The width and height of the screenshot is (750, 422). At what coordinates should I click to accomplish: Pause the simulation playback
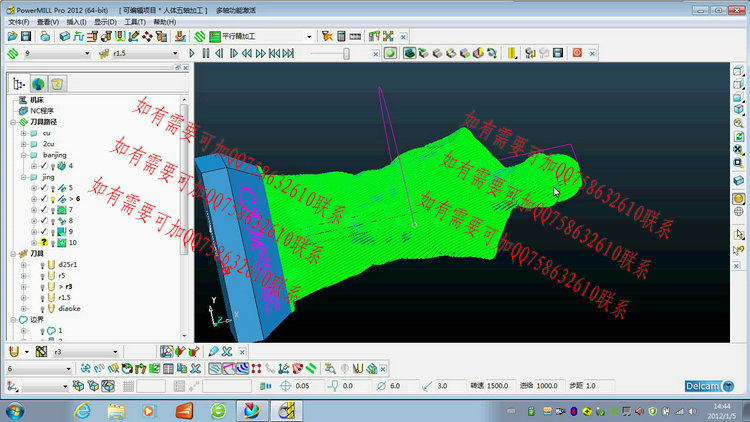[x=206, y=53]
